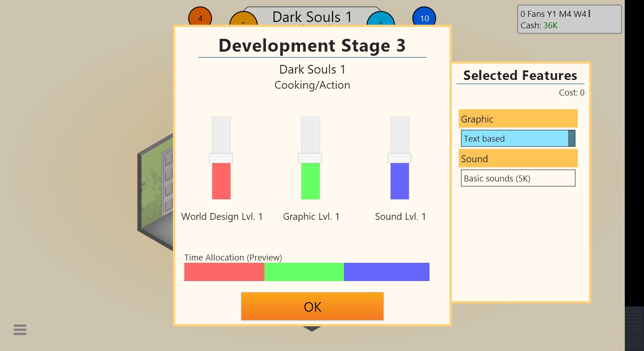Click the red segment of Time Allocation bar
The width and height of the screenshot is (644, 351).
[224, 272]
